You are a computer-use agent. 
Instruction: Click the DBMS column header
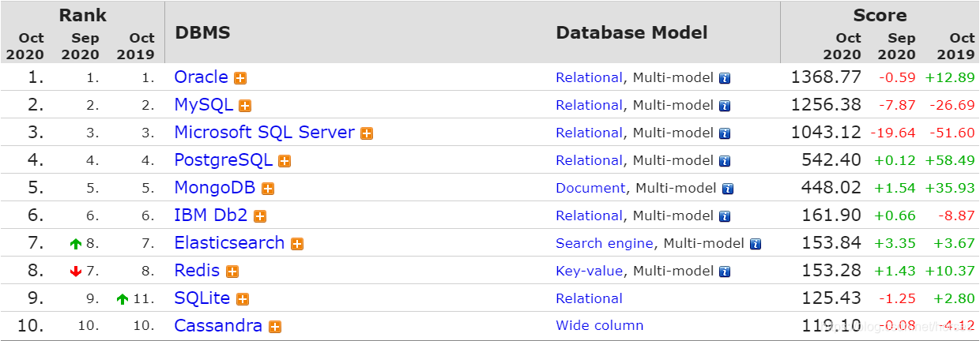tap(202, 32)
